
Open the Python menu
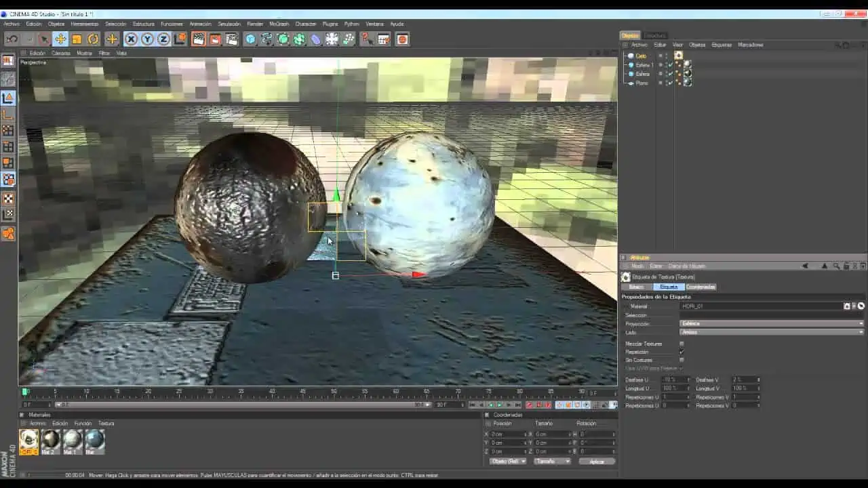352,24
